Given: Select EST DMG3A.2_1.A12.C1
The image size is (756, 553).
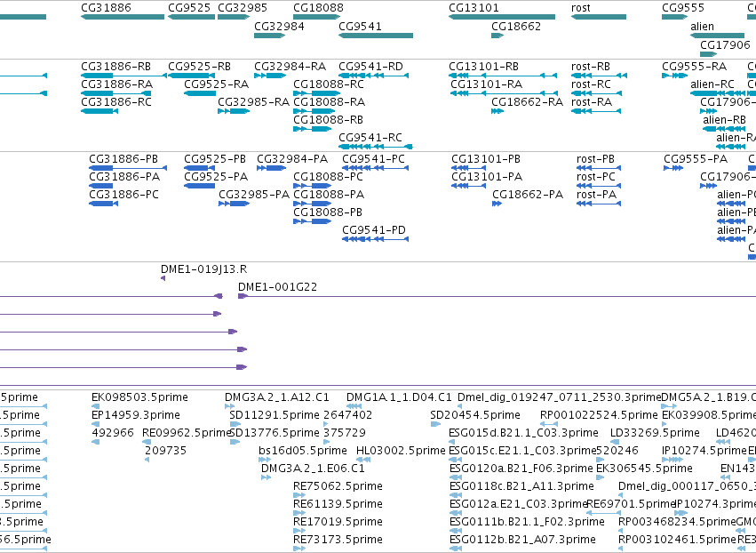Looking at the screenshot, I should coord(277,397).
